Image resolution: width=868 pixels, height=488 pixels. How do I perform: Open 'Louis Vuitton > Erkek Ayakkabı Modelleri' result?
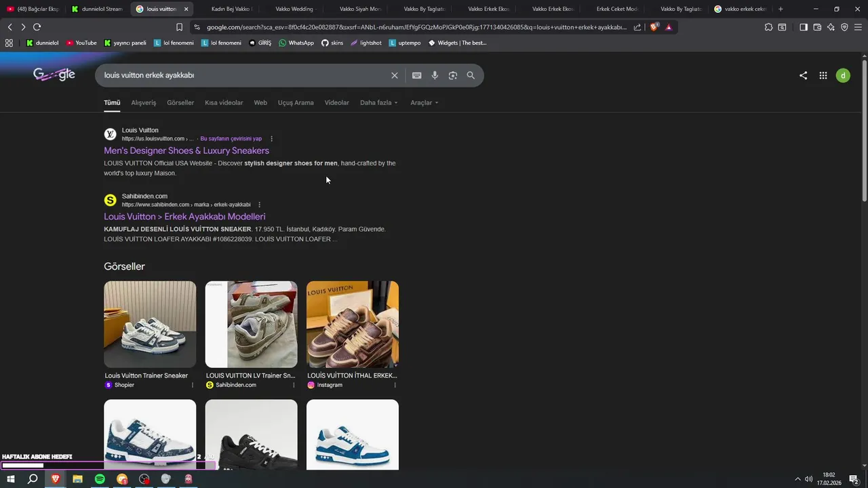[184, 217]
